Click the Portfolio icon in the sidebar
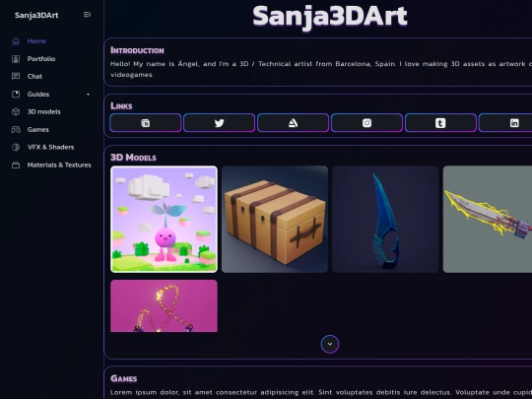This screenshot has height=399, width=532. pos(16,59)
